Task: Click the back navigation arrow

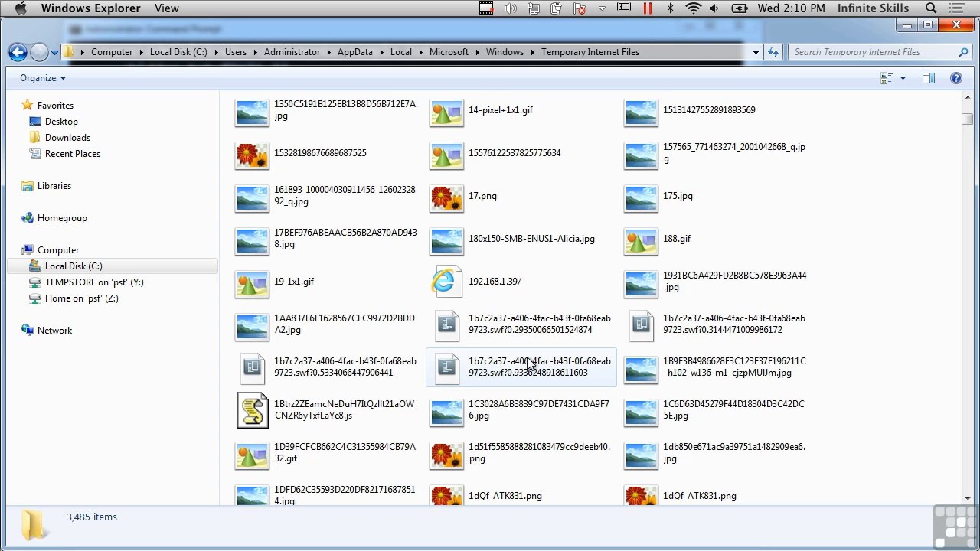Action: (18, 52)
